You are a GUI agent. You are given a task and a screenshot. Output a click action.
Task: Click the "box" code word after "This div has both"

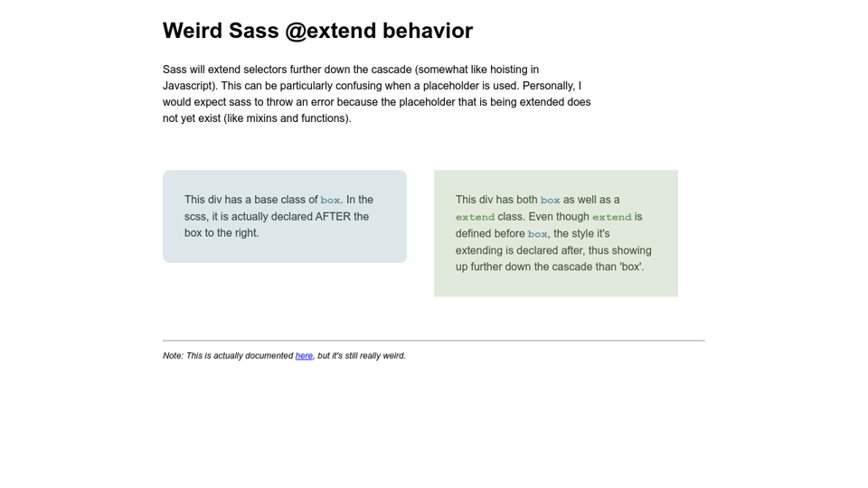550,201
